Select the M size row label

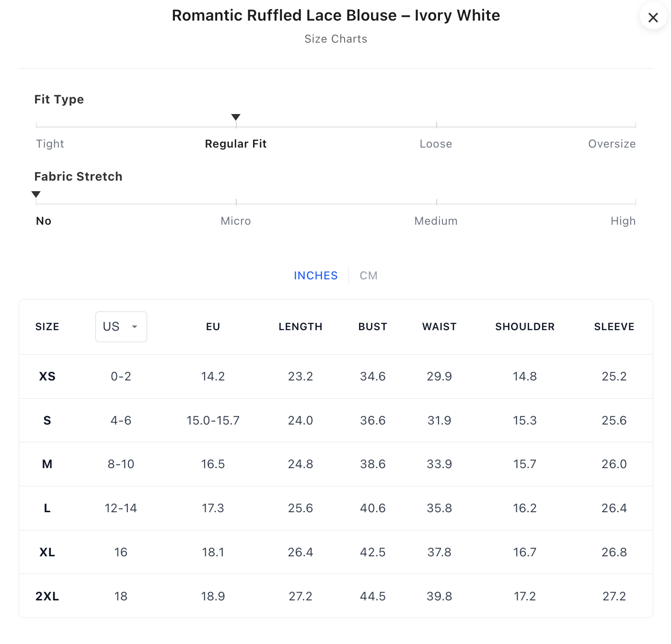[47, 464]
